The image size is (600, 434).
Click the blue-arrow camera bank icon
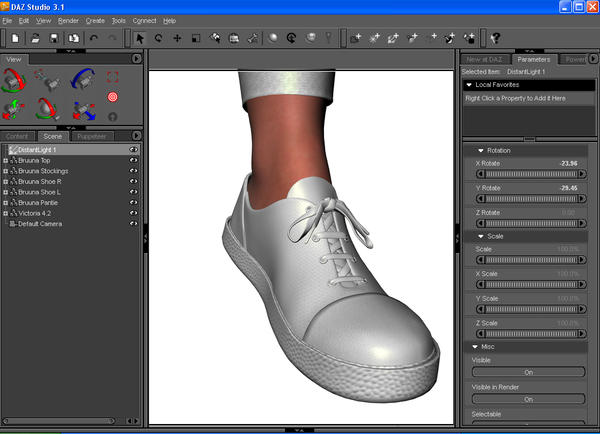pos(82,78)
